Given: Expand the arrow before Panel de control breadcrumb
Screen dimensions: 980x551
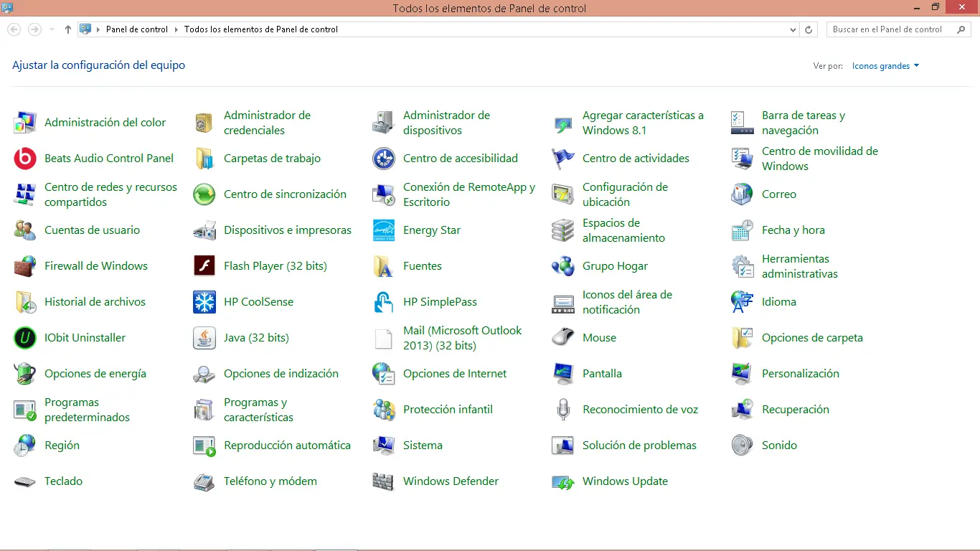Looking at the screenshot, I should (98, 29).
